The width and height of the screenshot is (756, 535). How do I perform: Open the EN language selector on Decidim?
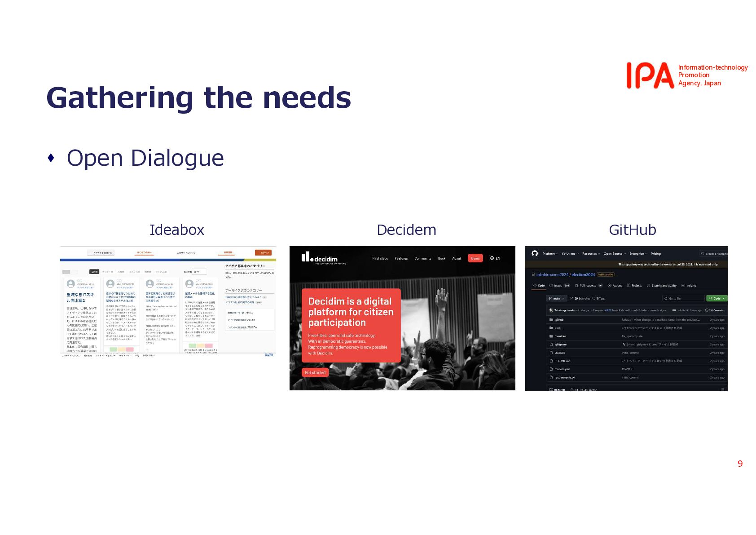point(495,258)
